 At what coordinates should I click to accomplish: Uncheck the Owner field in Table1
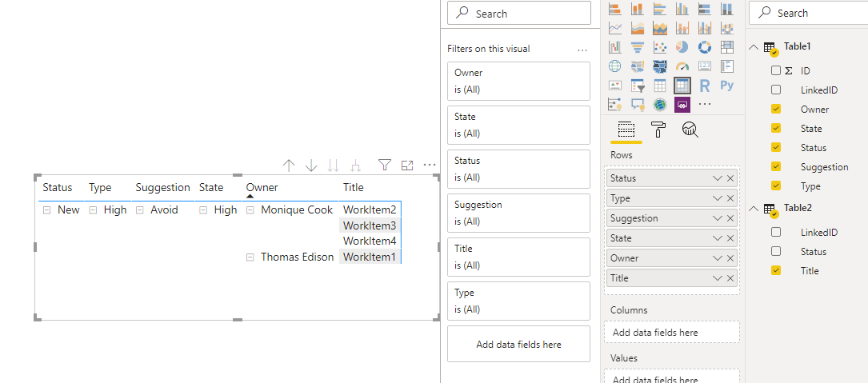pos(776,109)
